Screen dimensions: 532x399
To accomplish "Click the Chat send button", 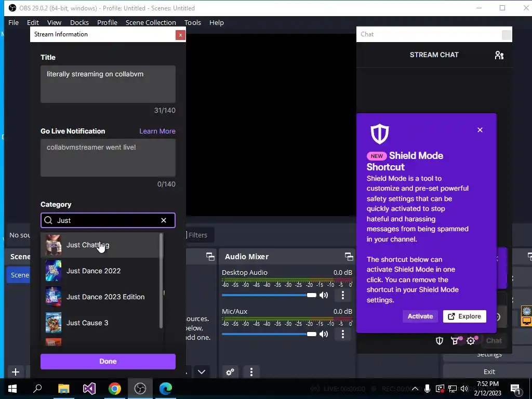I will 494,341.
